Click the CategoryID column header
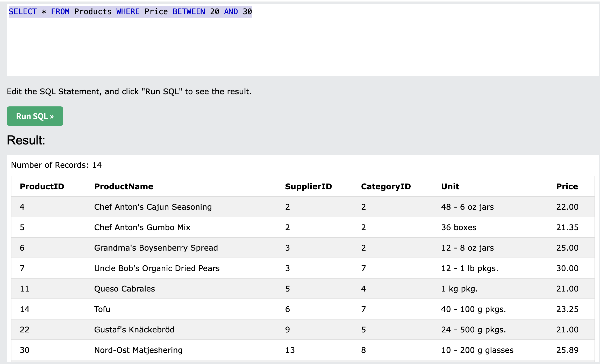Viewport: 600px width, 364px height. [x=386, y=186]
